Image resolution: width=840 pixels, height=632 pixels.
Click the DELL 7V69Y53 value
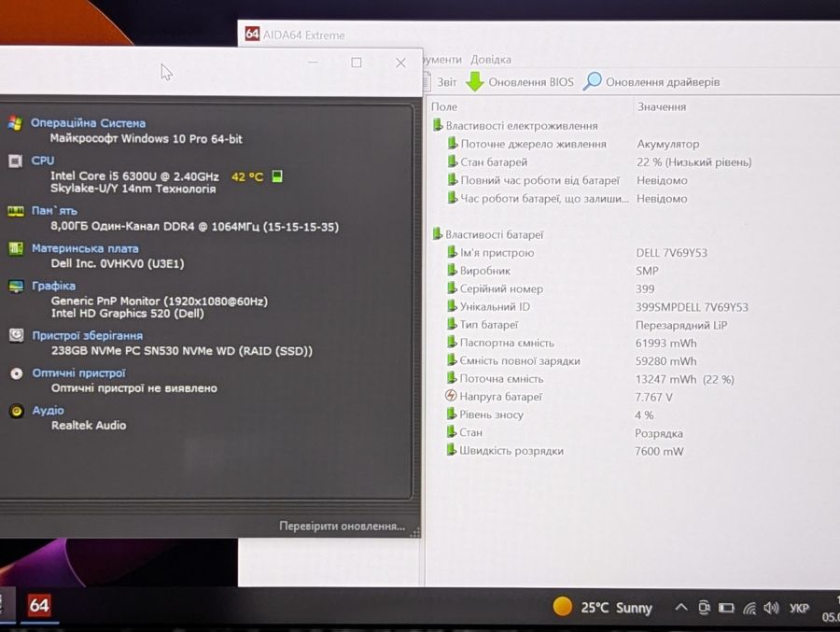click(672, 252)
